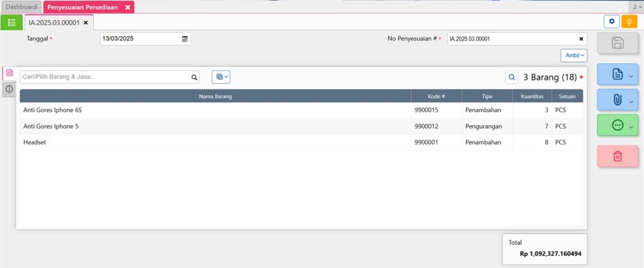Expand the Ambil dropdown
This screenshot has width=644, height=268.
(574, 55)
